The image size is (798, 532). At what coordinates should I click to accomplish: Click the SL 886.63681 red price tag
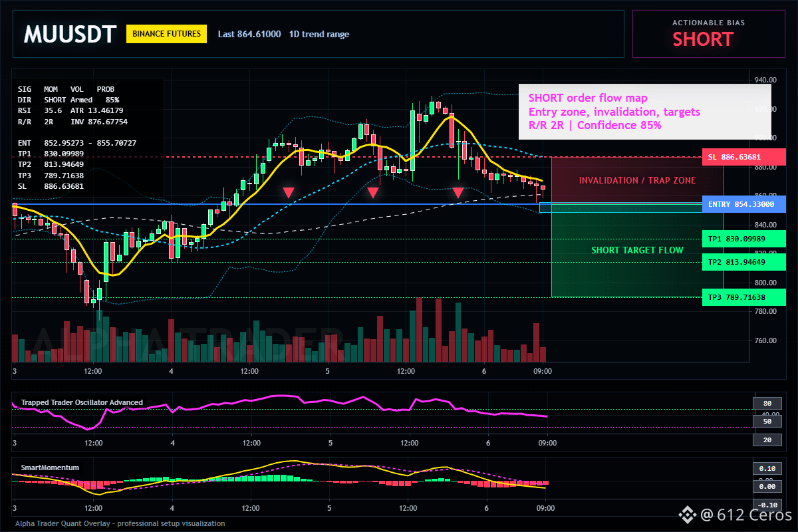(743, 157)
